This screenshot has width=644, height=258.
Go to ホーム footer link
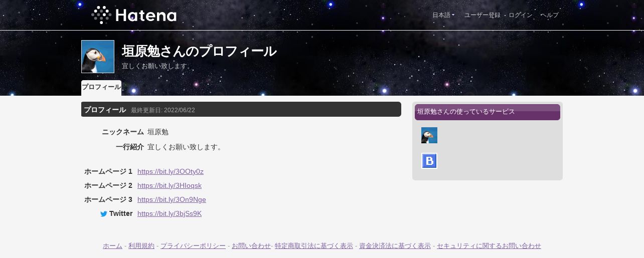112,245
